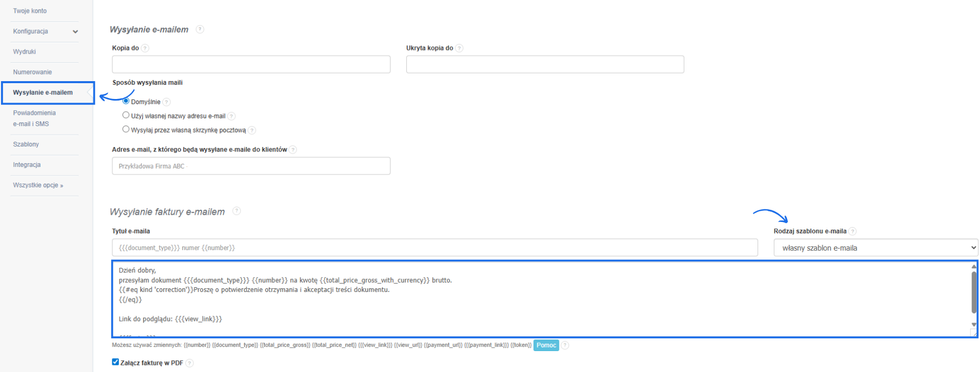Click help icon beside Rodzaj szablonu e-maila
This screenshot has width=980, height=372.
coord(852,231)
